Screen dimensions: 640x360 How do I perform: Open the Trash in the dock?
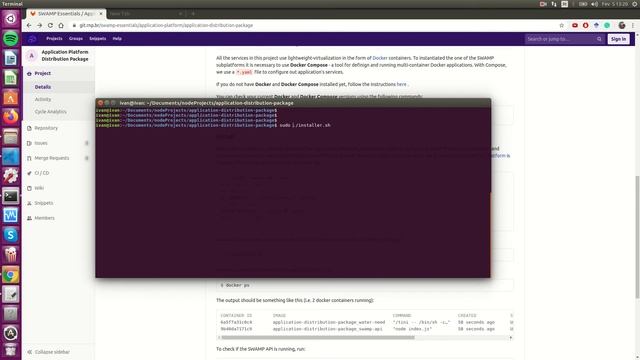point(11,351)
